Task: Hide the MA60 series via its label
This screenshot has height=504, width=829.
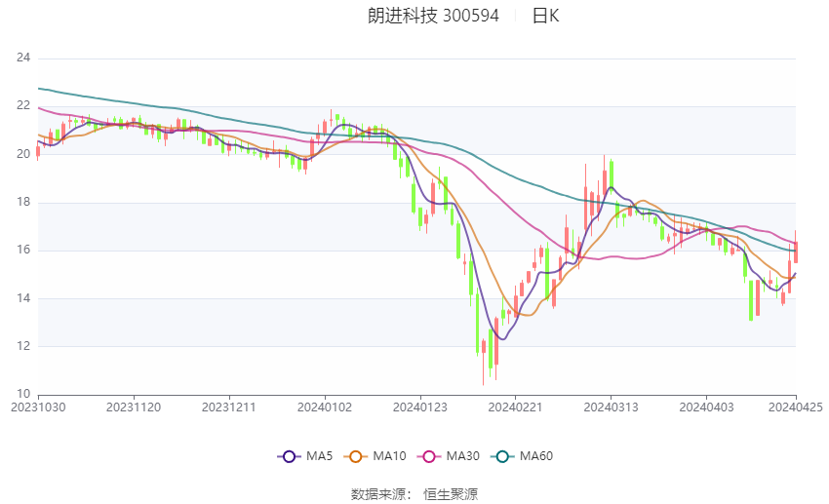Action: point(536,456)
